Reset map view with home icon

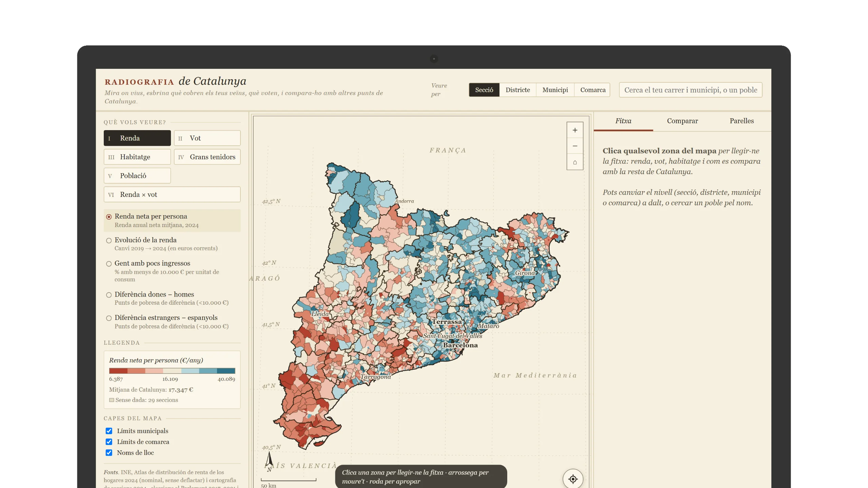click(575, 162)
